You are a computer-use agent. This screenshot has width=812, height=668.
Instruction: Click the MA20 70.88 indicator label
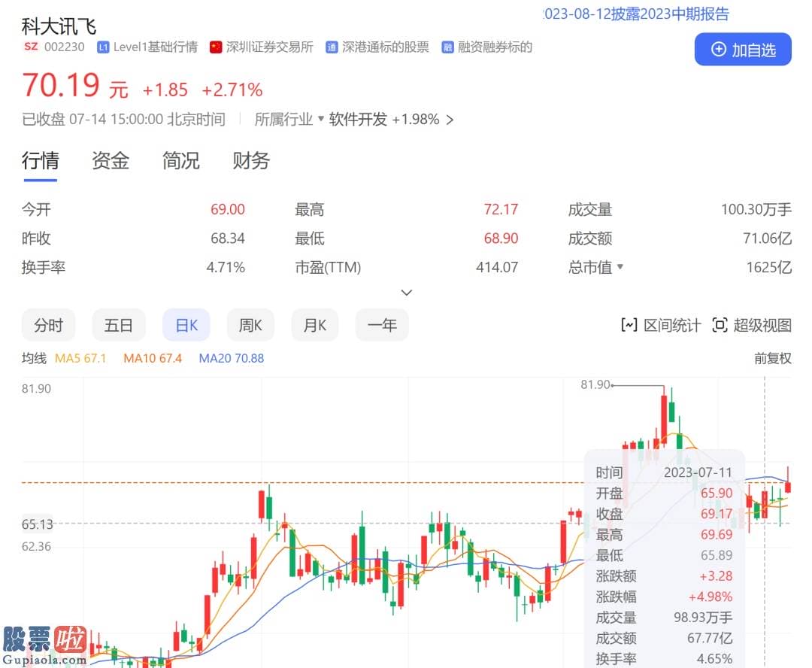tap(232, 359)
